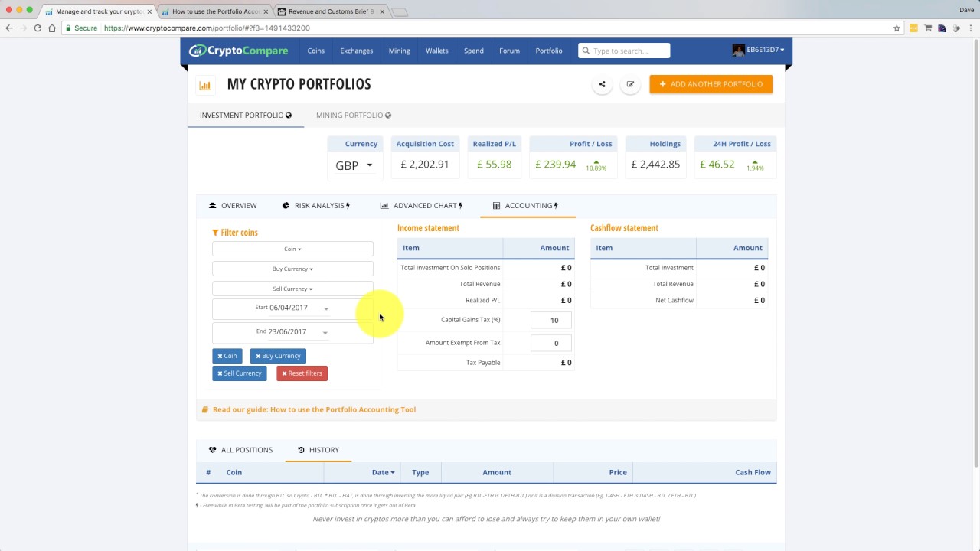Switch to the Advanced Chart tab

[422, 205]
